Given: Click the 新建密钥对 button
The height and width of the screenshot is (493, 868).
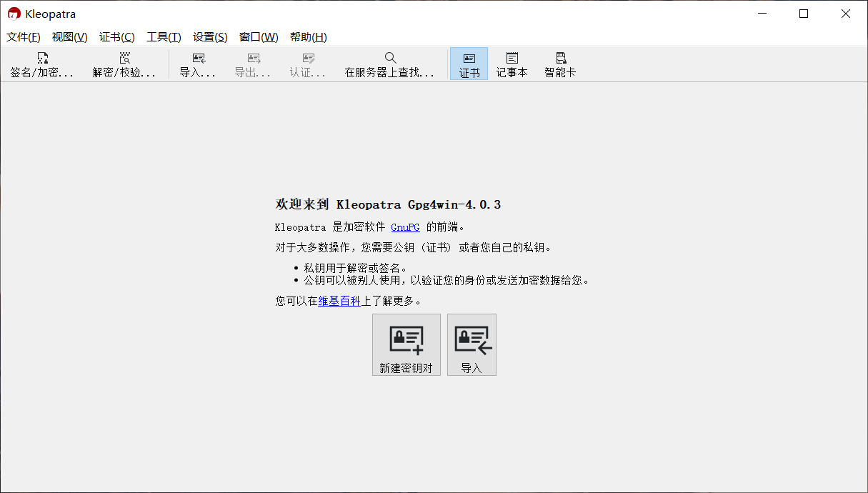Looking at the screenshot, I should (x=406, y=344).
